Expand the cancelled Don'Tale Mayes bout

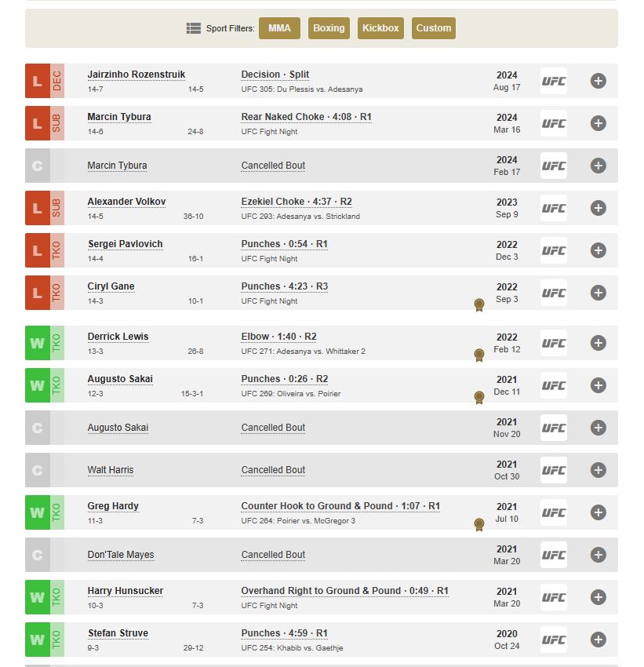tap(598, 555)
